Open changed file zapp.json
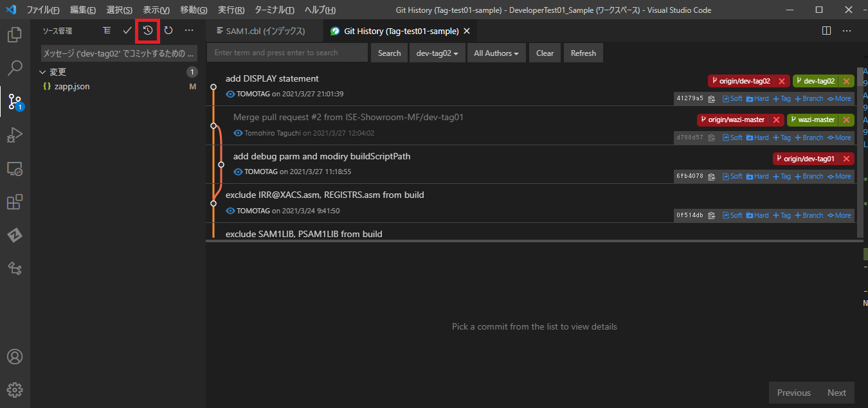 (72, 86)
